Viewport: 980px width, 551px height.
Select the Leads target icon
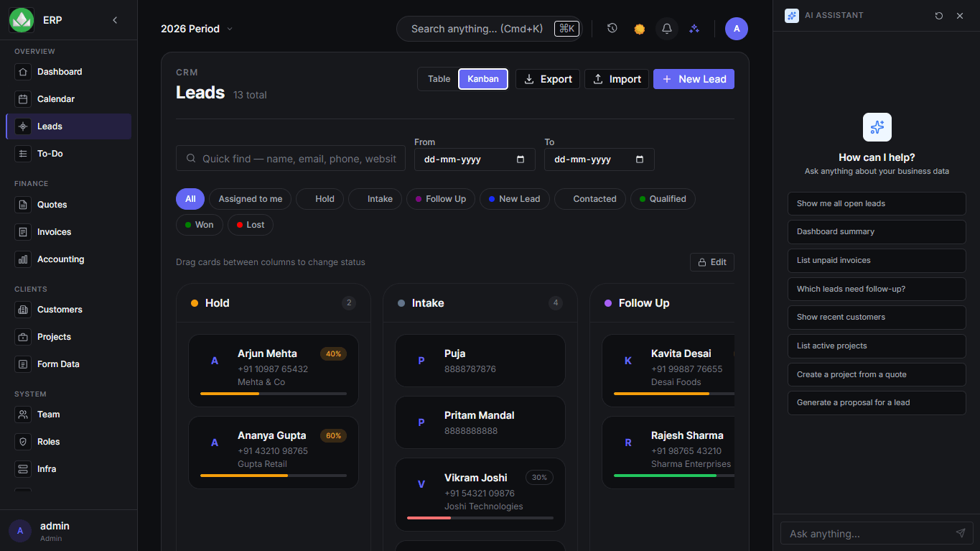point(23,126)
